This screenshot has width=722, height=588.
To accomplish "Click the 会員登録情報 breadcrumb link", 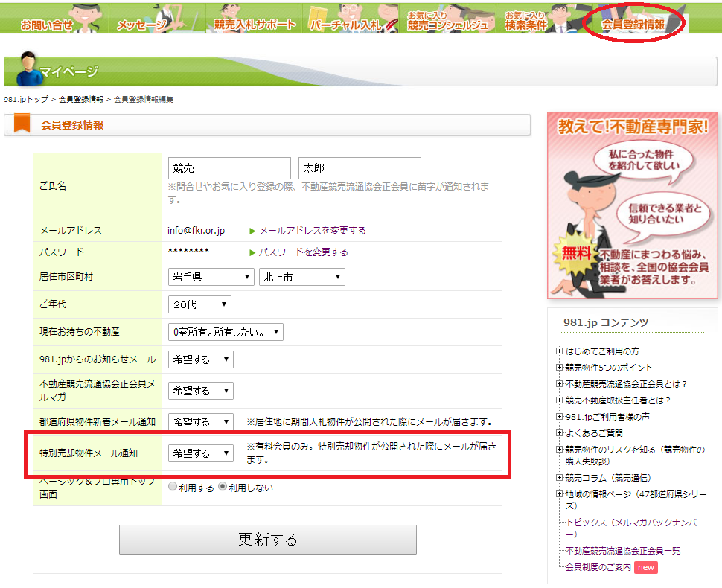I will click(81, 100).
